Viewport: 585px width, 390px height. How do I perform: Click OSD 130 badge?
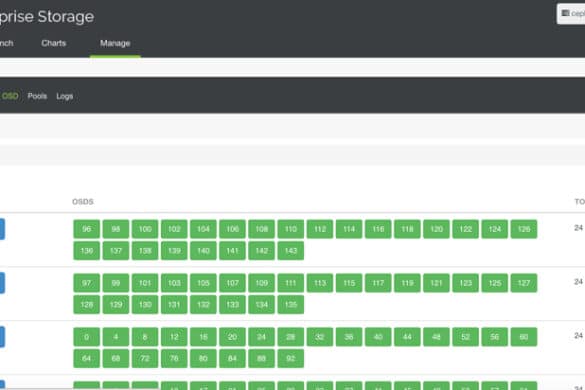(145, 305)
